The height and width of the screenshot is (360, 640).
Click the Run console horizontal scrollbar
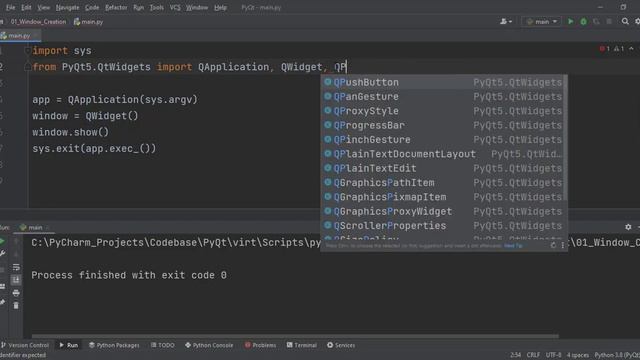[295, 336]
